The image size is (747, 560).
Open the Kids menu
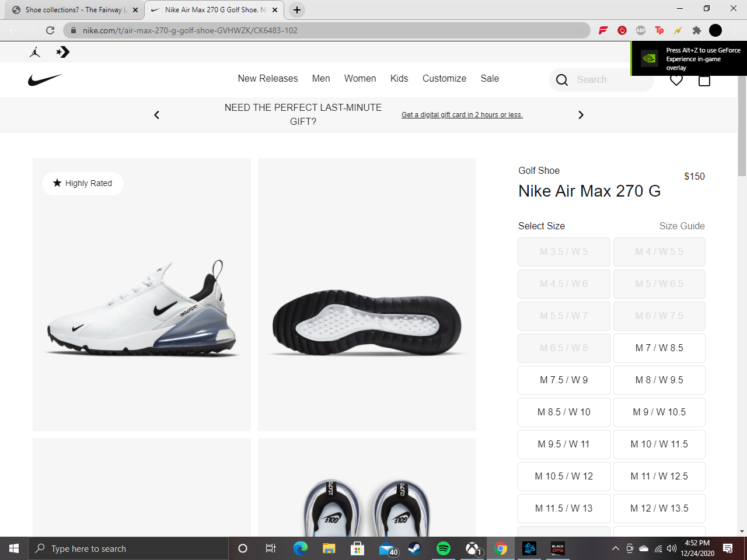click(x=399, y=79)
